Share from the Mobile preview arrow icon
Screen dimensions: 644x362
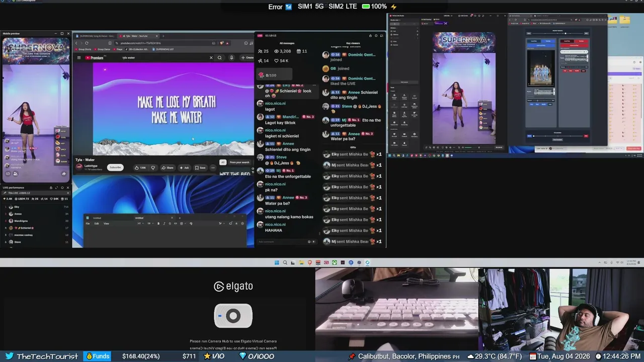[64, 174]
